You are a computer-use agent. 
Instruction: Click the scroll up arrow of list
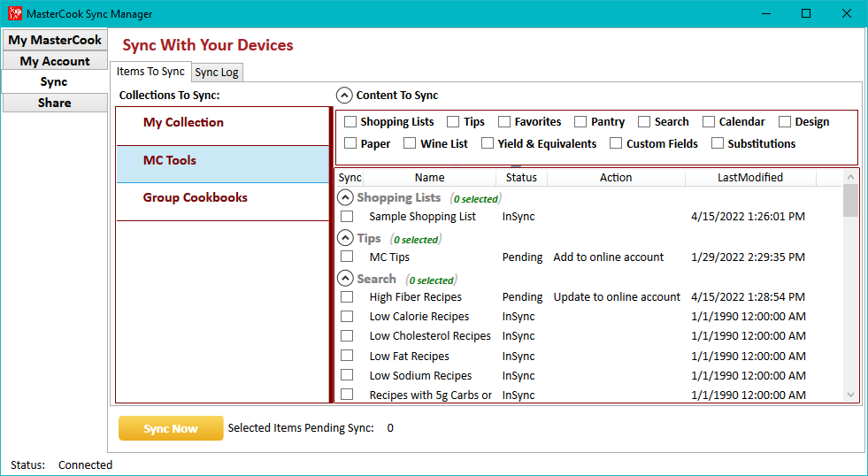(851, 177)
